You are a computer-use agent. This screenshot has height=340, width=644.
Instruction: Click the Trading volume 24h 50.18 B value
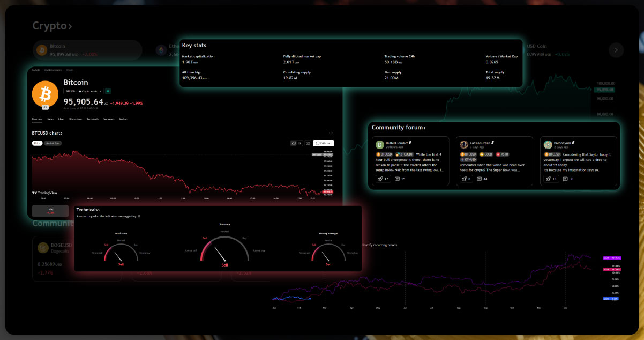[394, 62]
